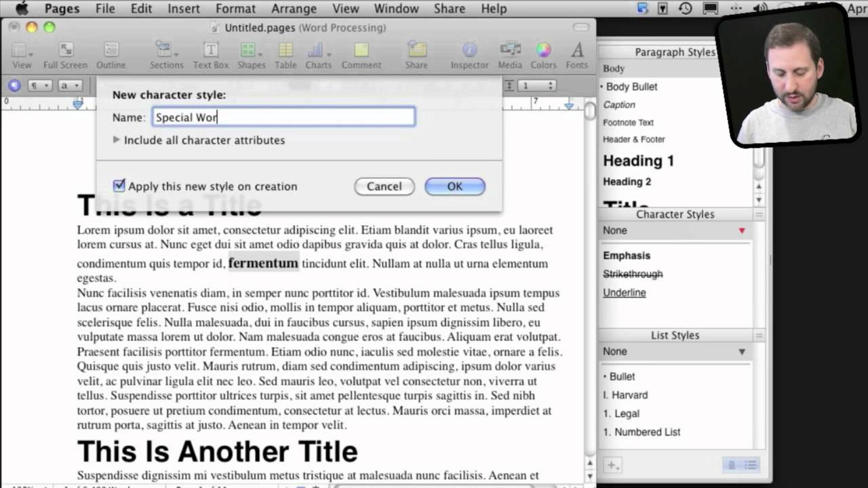Open the Window menu

click(396, 9)
